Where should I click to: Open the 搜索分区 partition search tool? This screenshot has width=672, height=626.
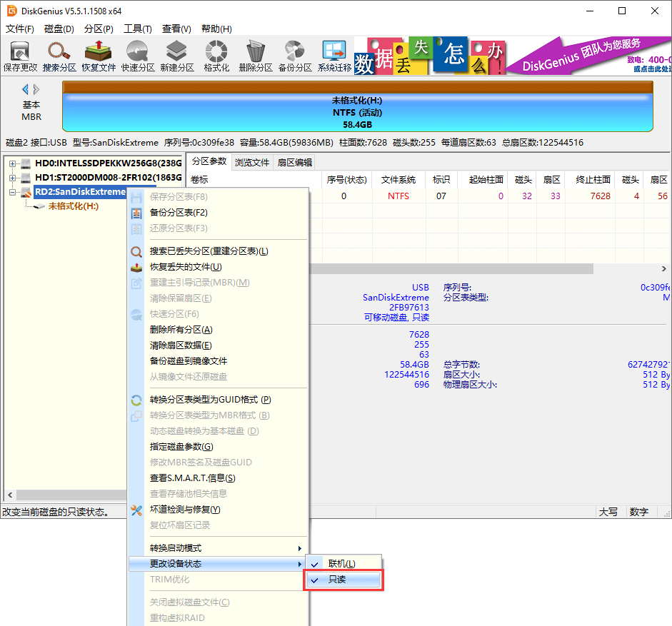[x=59, y=55]
